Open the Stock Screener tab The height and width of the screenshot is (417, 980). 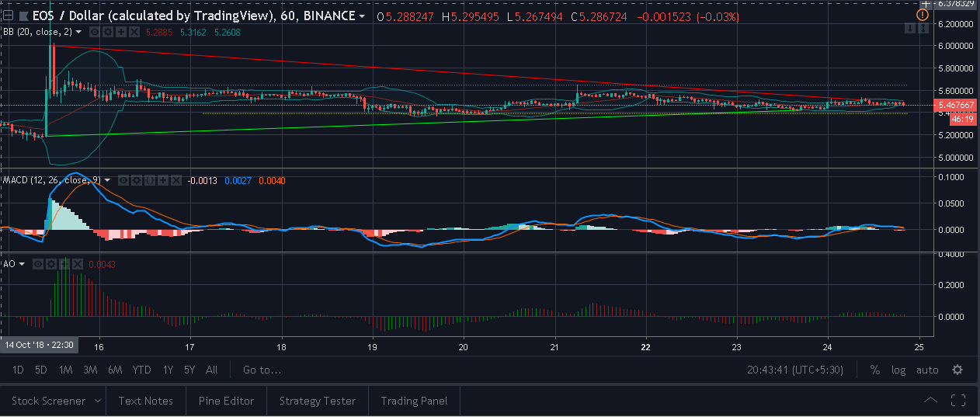point(48,401)
